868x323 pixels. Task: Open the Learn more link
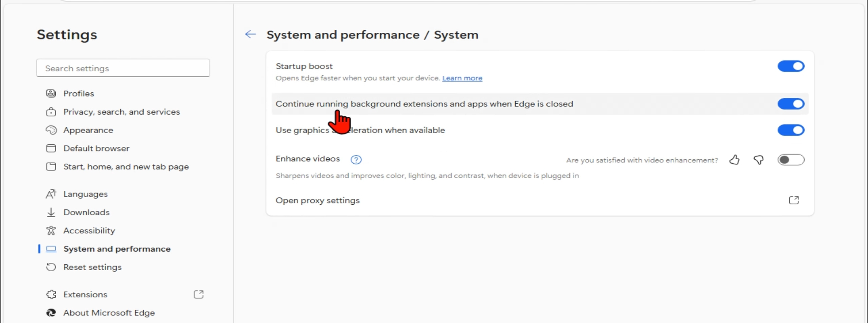462,78
